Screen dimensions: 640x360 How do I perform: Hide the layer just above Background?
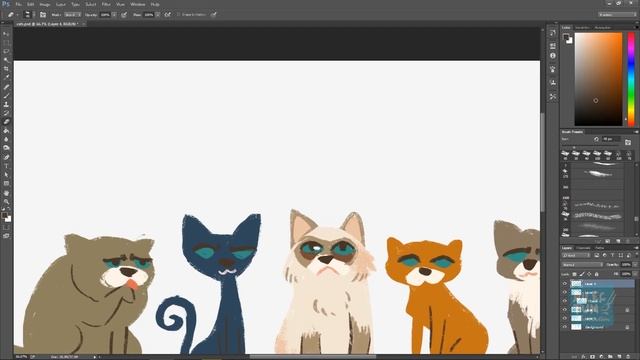[x=565, y=318]
